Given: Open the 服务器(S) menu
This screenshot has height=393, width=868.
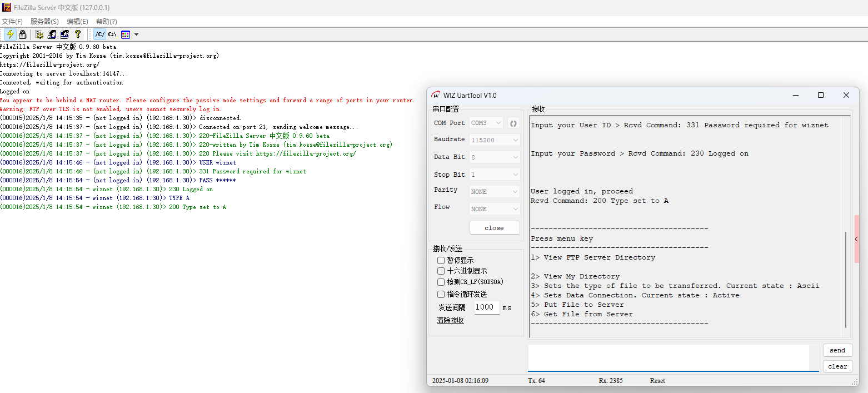Looking at the screenshot, I should click(44, 22).
